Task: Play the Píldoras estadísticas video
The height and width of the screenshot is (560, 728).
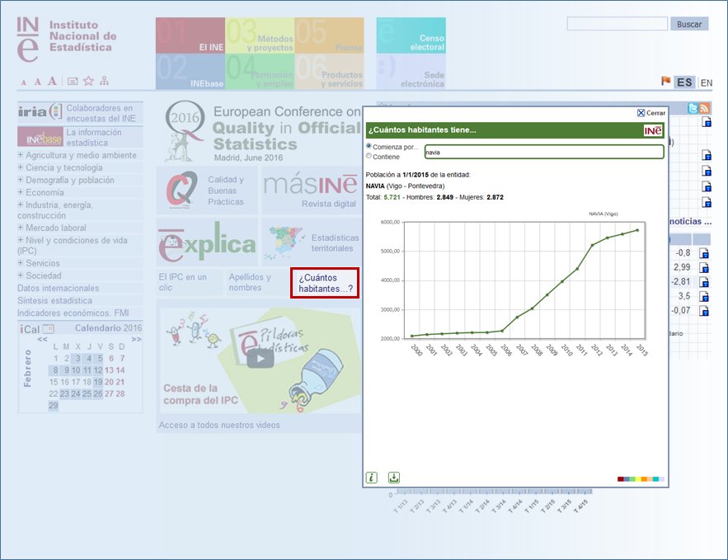Action: coord(261,358)
